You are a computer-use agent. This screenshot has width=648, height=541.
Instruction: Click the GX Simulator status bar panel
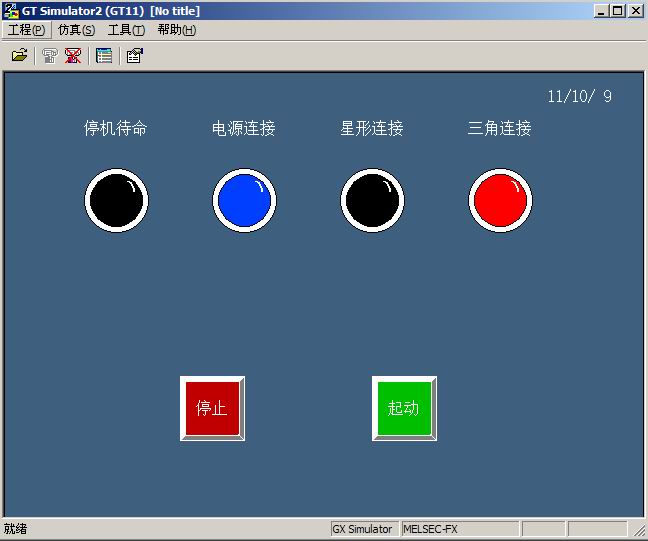(x=364, y=529)
